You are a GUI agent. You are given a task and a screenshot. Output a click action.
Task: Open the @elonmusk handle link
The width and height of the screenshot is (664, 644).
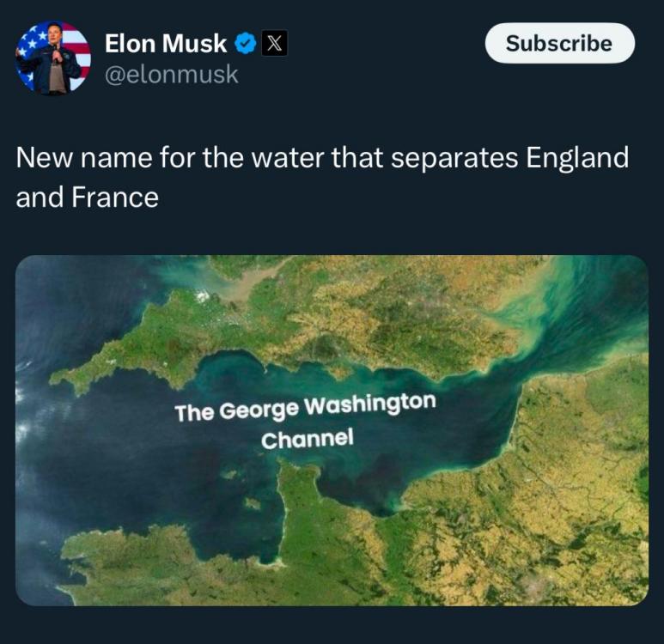(171, 75)
